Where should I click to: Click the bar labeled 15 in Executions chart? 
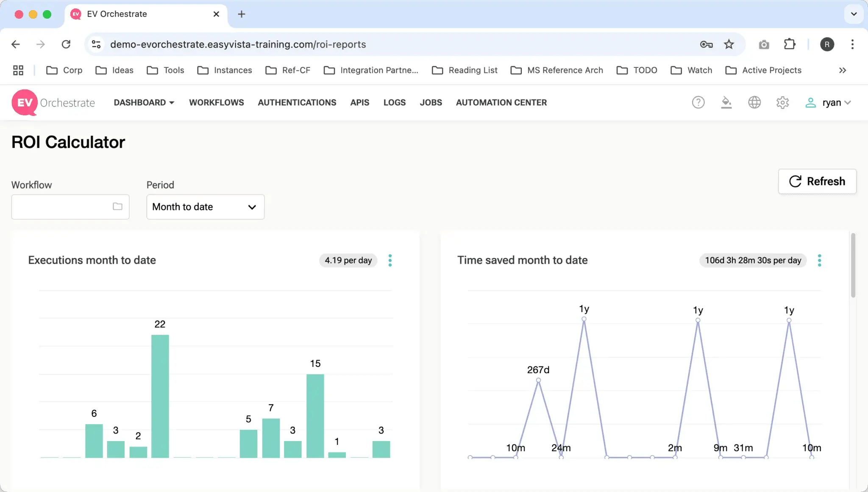[315, 416]
